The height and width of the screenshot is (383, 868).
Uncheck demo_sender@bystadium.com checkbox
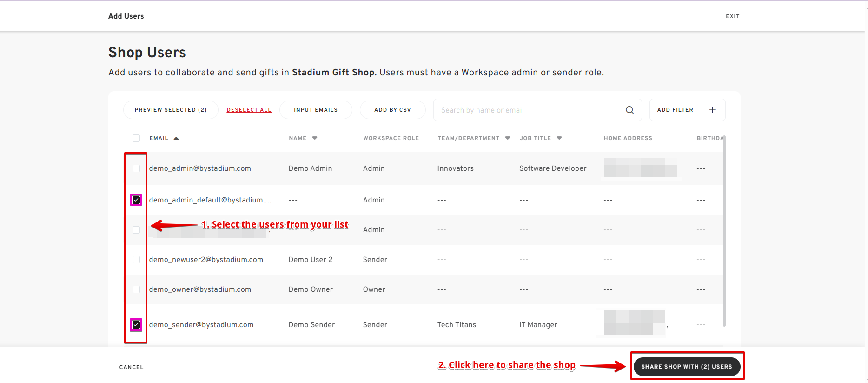coord(136,325)
